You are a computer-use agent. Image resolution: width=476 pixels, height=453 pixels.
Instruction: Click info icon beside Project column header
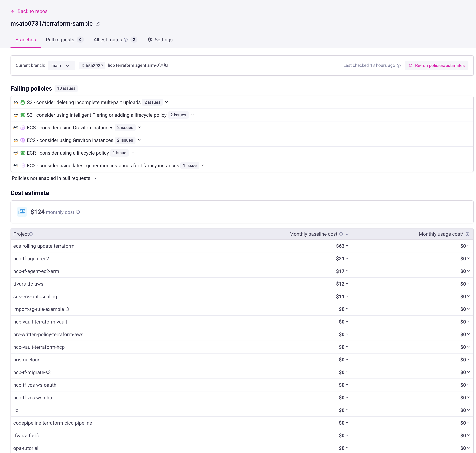(31, 234)
